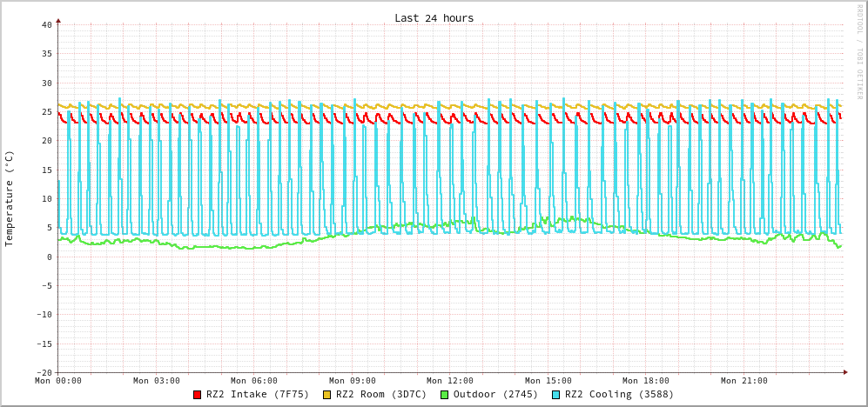
Task: Click the y-axis value 0
Action: pyautogui.click(x=50, y=257)
